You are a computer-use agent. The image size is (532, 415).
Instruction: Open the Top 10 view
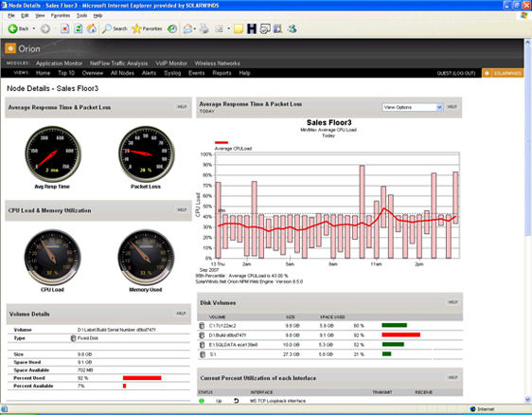tap(66, 73)
